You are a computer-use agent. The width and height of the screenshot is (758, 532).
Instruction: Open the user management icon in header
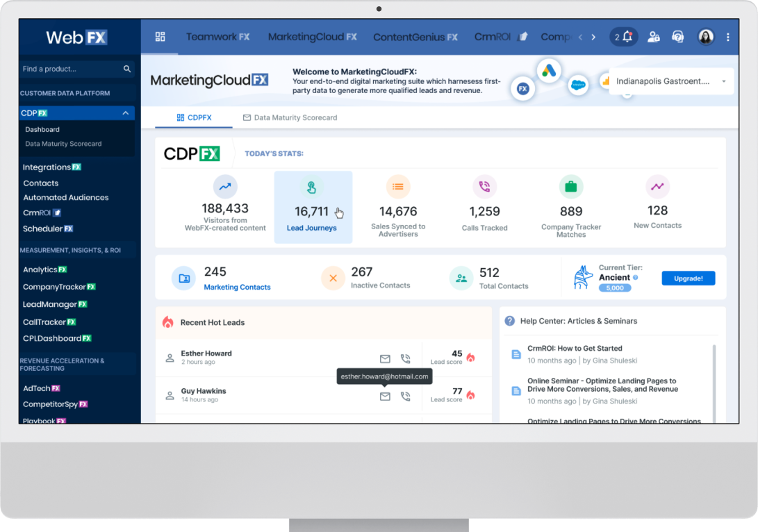(x=654, y=37)
